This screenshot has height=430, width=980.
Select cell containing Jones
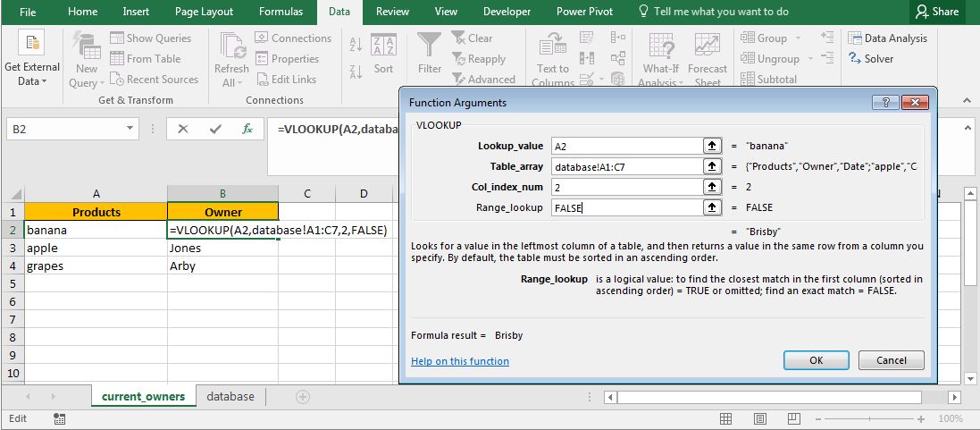coord(223,249)
